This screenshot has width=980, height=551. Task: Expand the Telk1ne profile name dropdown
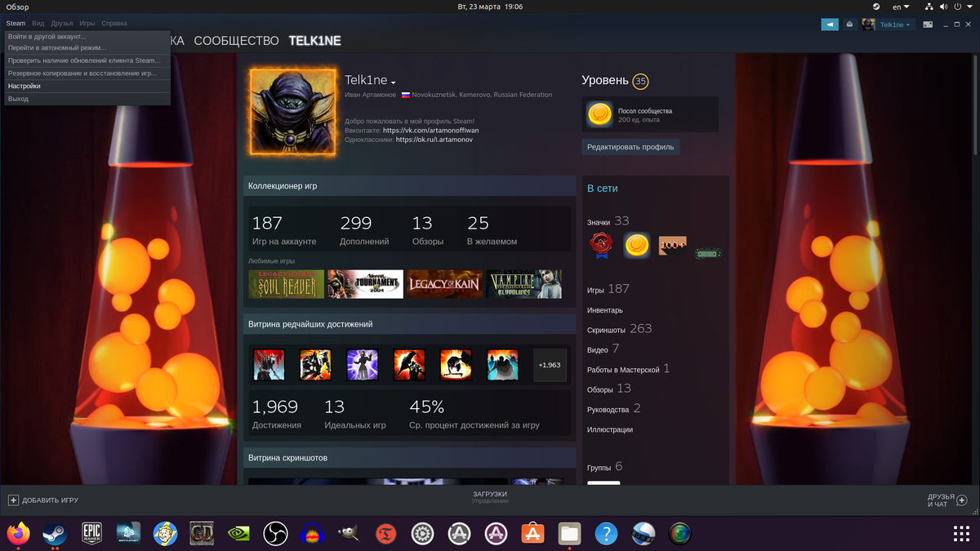pos(393,82)
